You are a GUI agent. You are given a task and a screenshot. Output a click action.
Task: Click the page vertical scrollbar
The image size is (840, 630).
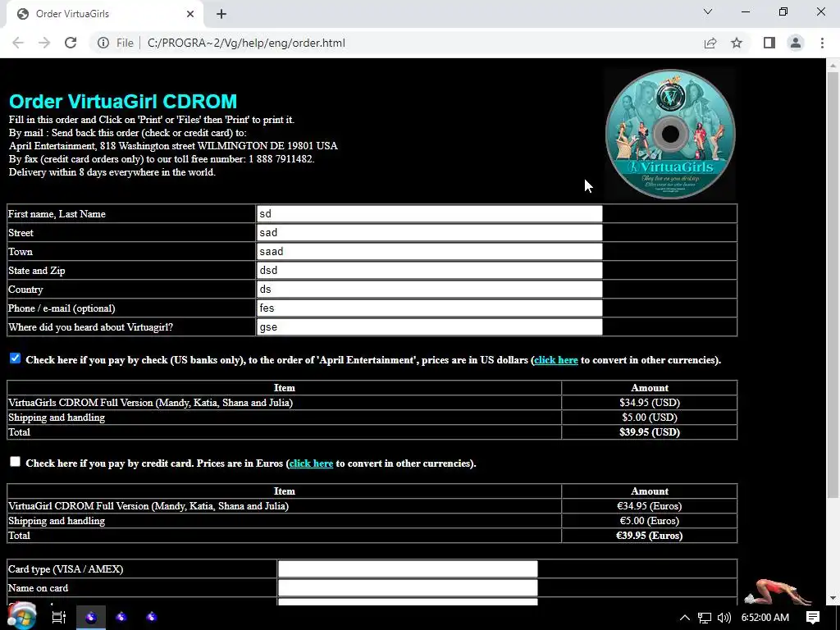pyautogui.click(x=833, y=286)
